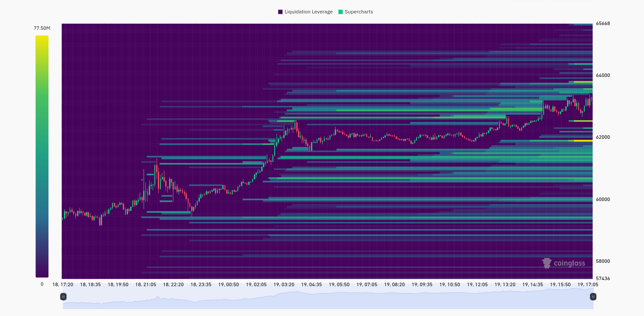The image size is (644, 316).
Task: Click the 19, 08:20 time axis label
Action: click(x=395, y=284)
